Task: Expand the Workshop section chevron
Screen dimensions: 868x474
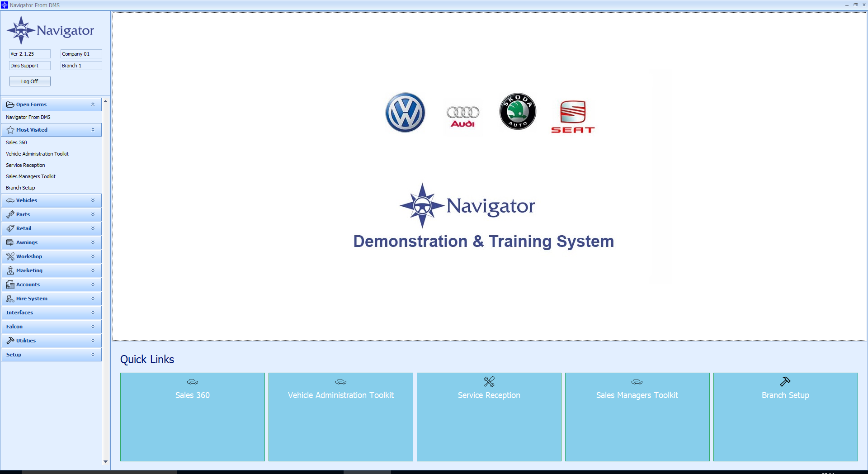Action: (93, 256)
